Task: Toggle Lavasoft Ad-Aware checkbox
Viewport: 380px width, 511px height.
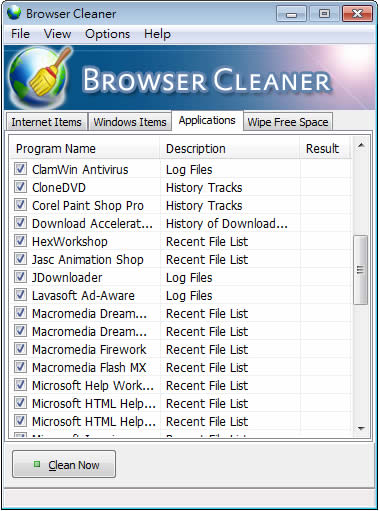Action: [20, 295]
